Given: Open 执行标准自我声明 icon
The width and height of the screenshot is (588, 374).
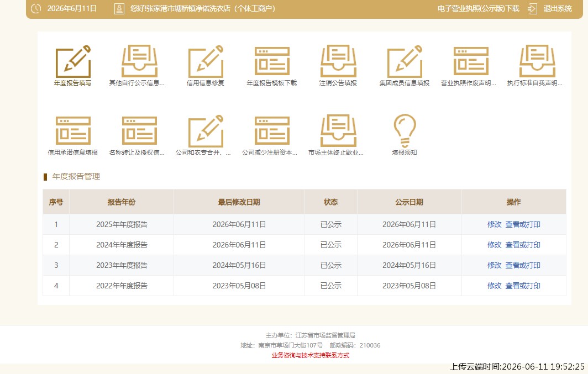Looking at the screenshot, I should [537, 61].
